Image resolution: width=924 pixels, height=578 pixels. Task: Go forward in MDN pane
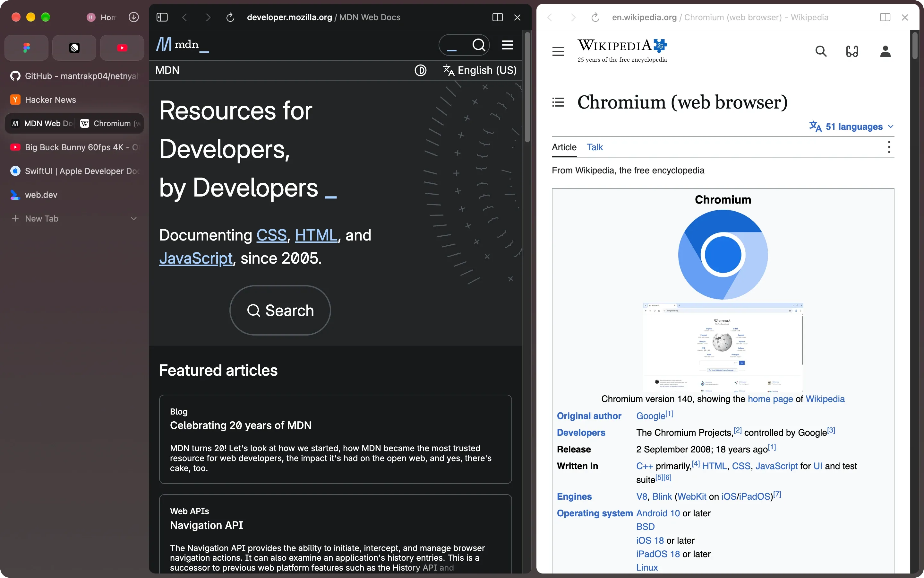[208, 17]
